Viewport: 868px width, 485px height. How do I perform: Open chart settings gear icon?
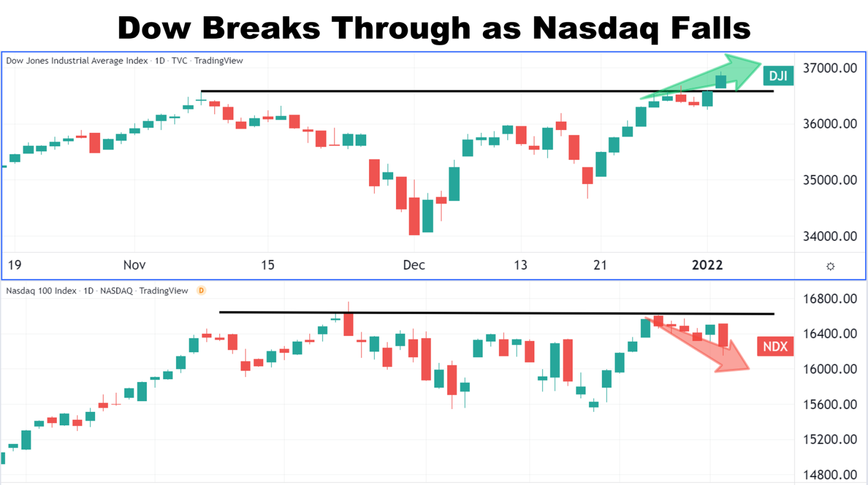830,266
